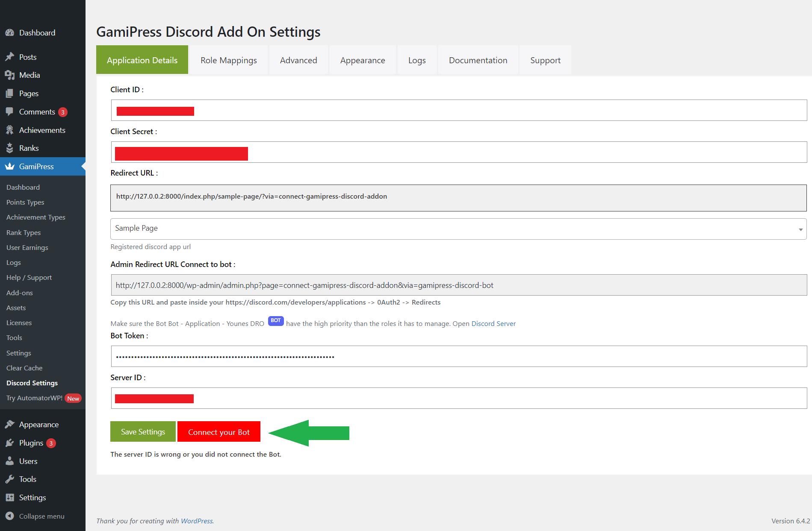This screenshot has width=812, height=531.
Task: Open the Discord Server link
Action: (493, 323)
